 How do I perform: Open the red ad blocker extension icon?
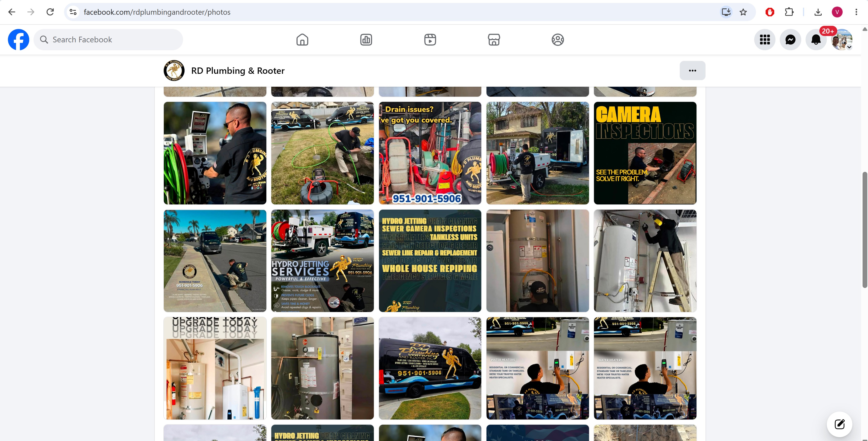770,12
